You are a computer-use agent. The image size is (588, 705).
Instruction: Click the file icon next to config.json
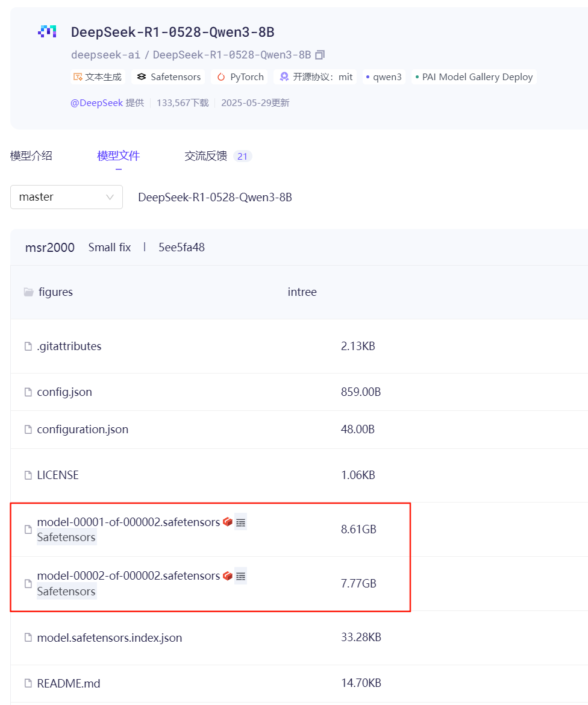click(28, 392)
